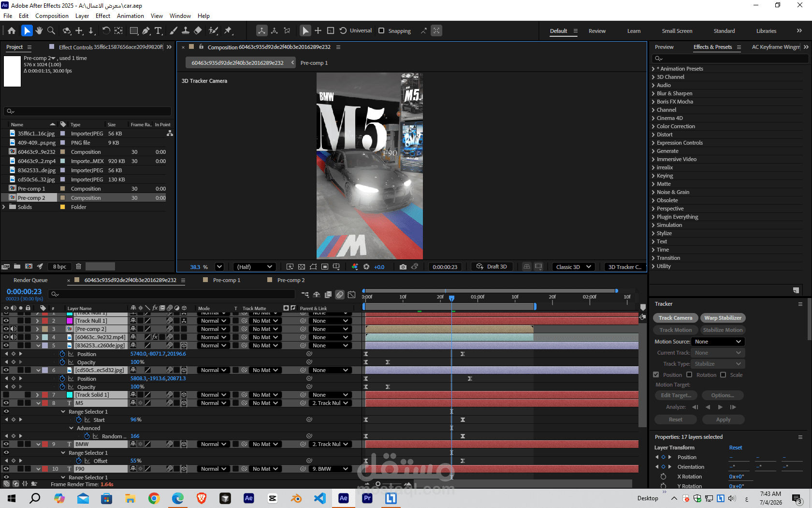The image size is (812, 508).
Task: Select the Rectangle shape tool
Action: [x=134, y=30]
